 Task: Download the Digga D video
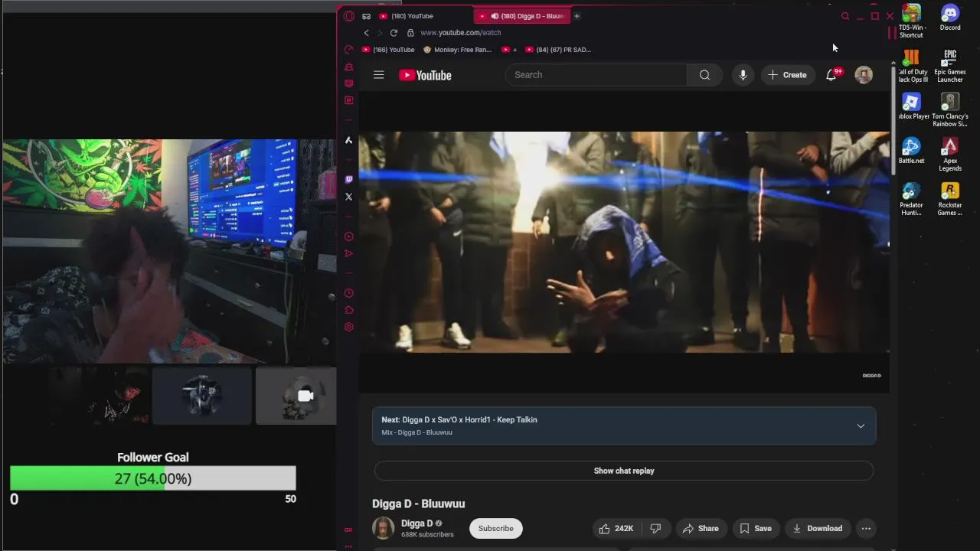(x=817, y=528)
